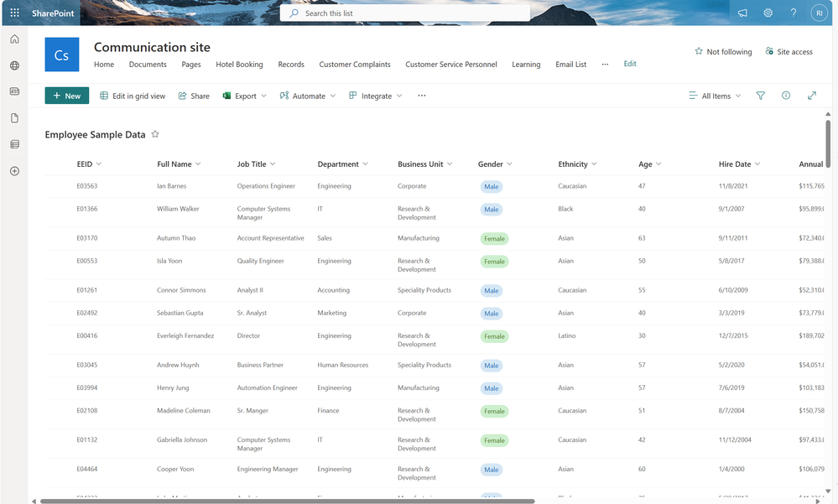This screenshot has width=838, height=504.
Task: Open the Customer Complaints navigation tab
Action: [x=354, y=64]
